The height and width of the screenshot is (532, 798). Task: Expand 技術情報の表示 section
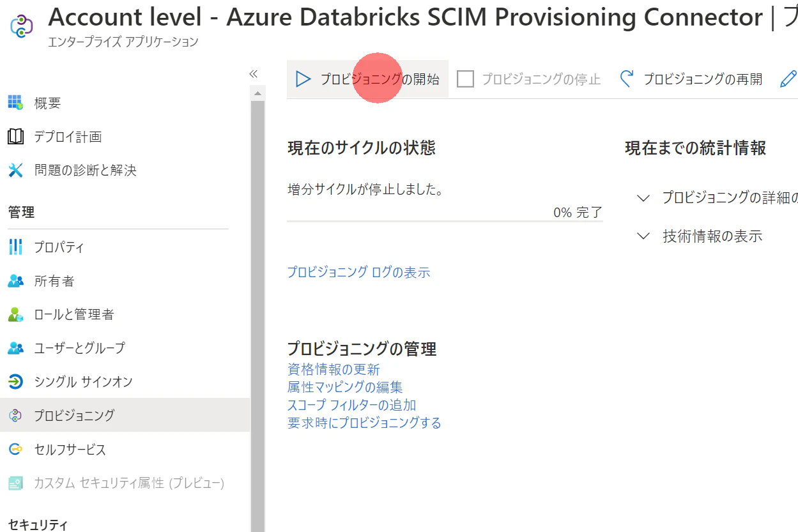click(643, 236)
